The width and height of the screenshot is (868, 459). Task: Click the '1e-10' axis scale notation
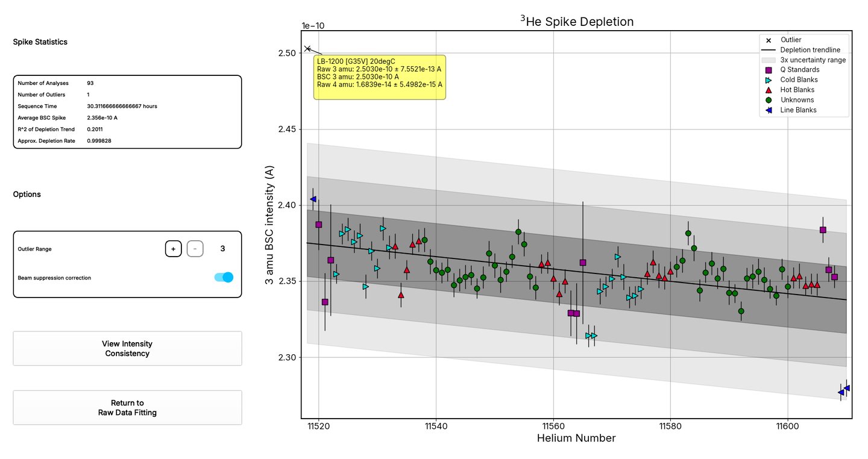point(313,26)
